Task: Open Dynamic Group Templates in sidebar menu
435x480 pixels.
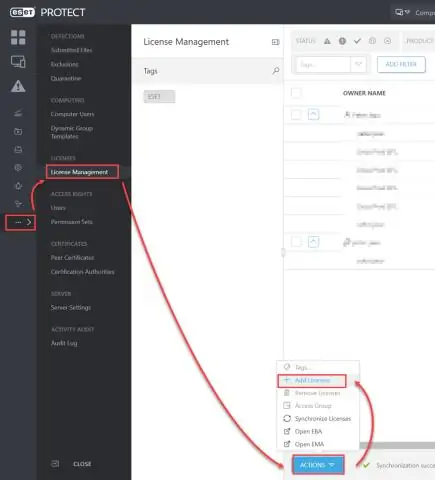Action: (x=72, y=132)
